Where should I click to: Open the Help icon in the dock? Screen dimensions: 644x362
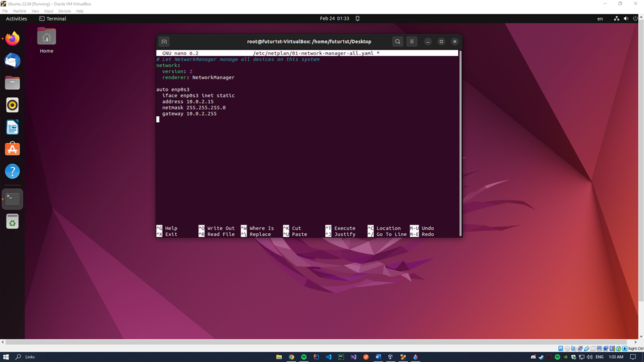[x=13, y=171]
